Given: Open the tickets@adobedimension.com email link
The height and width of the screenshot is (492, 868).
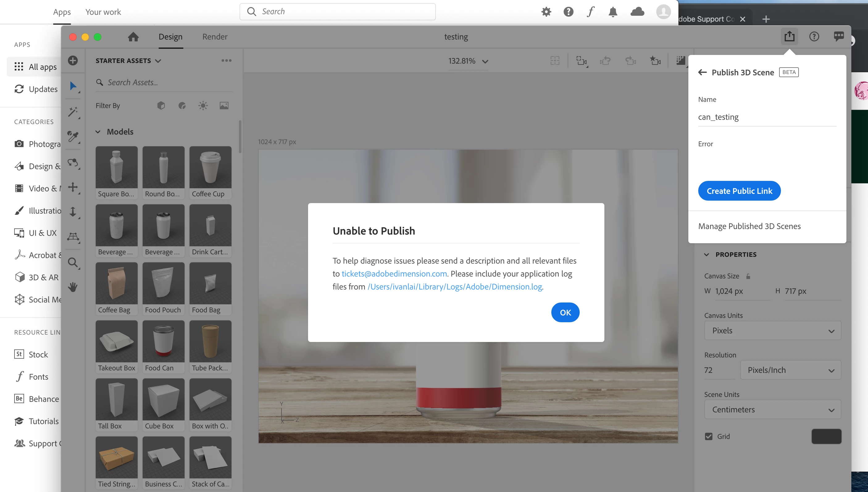Looking at the screenshot, I should coord(394,274).
